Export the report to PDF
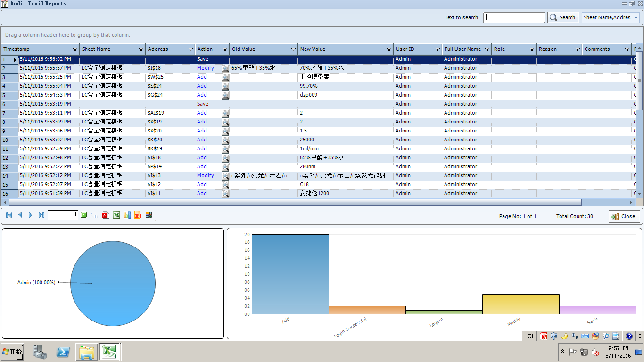Viewport: 644px width, 362px height. click(x=106, y=215)
